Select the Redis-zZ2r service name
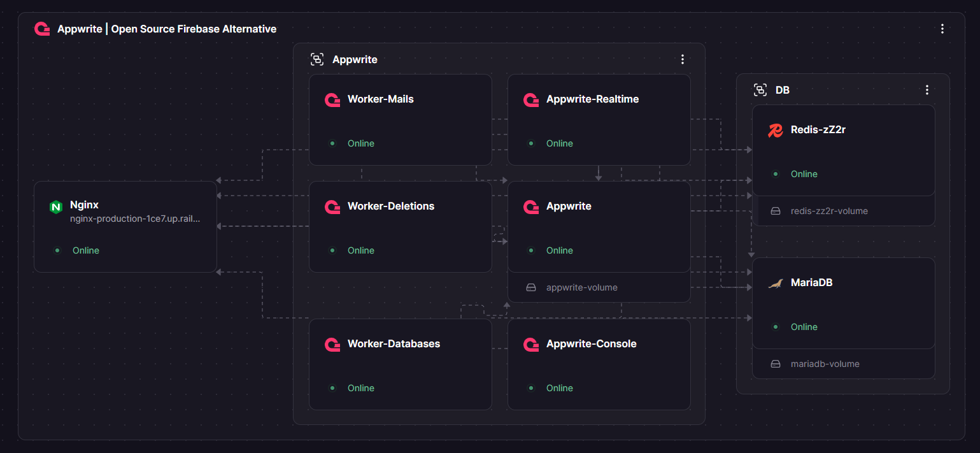The image size is (980, 453). [818, 130]
